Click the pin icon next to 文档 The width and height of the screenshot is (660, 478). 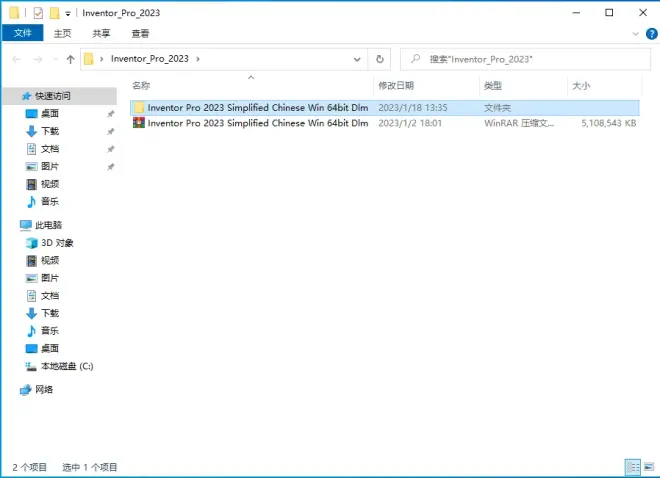(x=111, y=149)
